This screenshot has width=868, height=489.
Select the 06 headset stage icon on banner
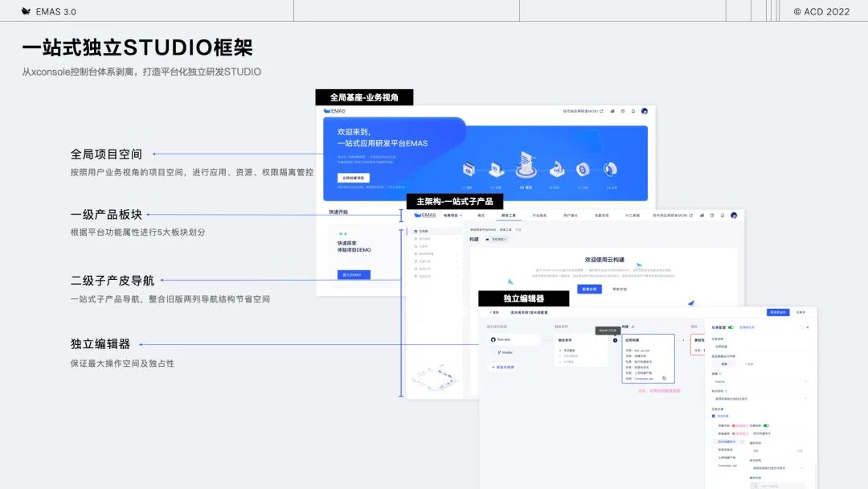click(610, 169)
